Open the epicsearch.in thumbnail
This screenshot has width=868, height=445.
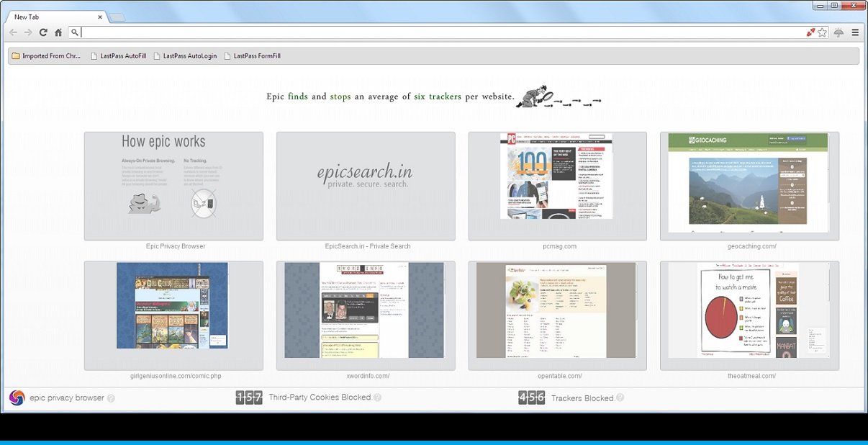(x=366, y=186)
